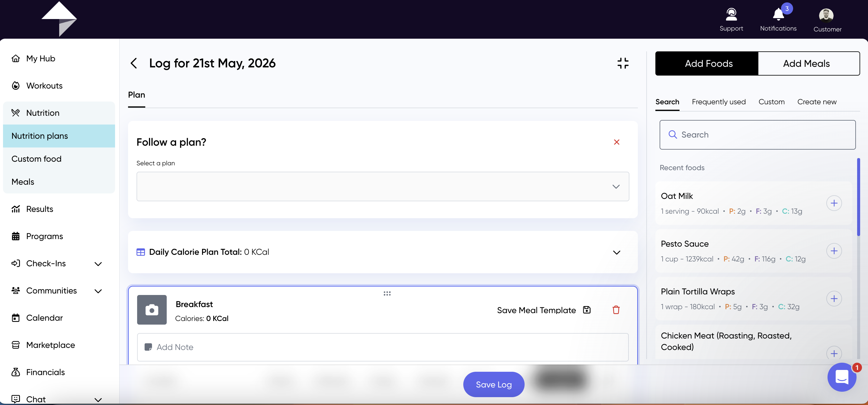Click the Recent foods list scrollbar
The image size is (868, 405).
click(x=858, y=196)
